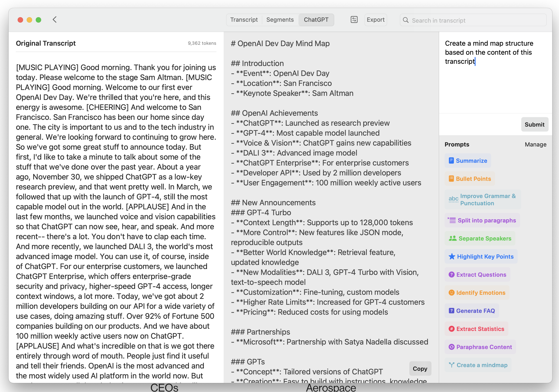This screenshot has width=559, height=392.
Task: Focus the Search in transcript field
Action: click(x=473, y=20)
